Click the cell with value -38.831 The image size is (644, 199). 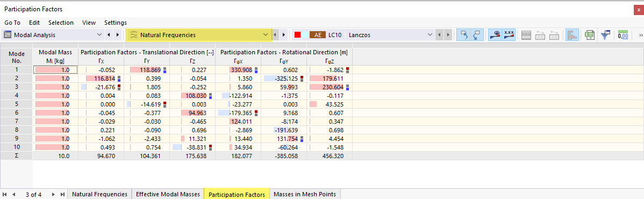pyautogui.click(x=192, y=147)
